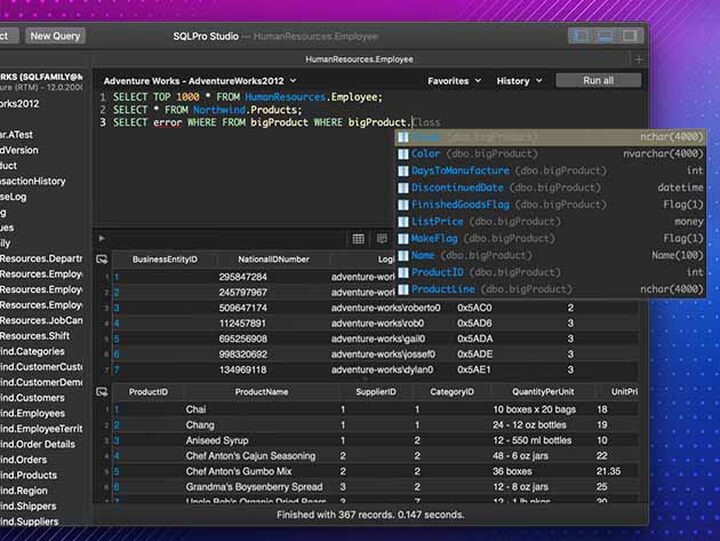Click the column icon beside ListPrice suggestion

coord(403,222)
